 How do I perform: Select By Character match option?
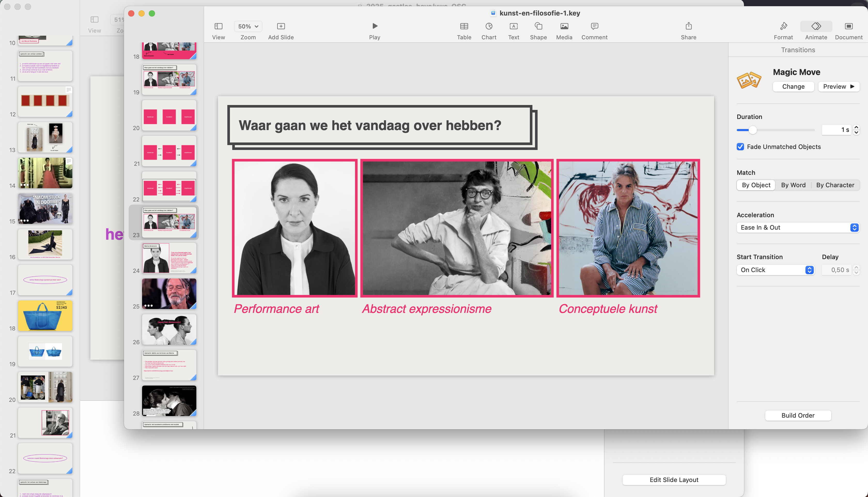pyautogui.click(x=835, y=185)
